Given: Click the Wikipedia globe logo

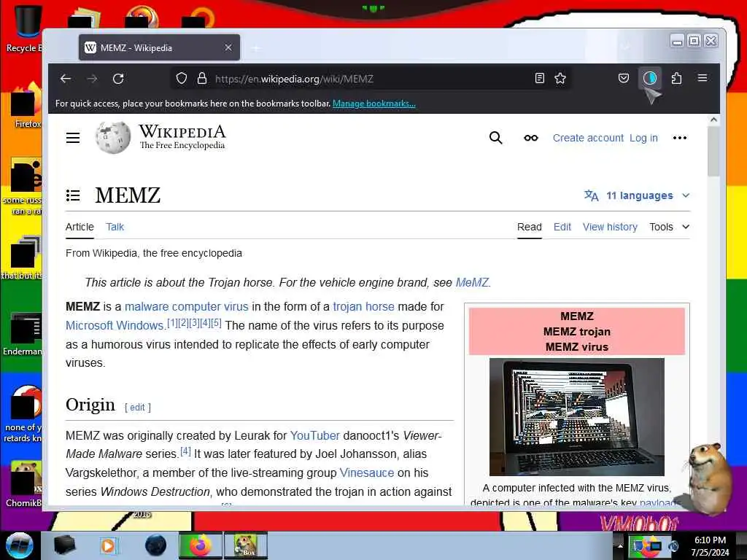Looking at the screenshot, I should [113, 138].
